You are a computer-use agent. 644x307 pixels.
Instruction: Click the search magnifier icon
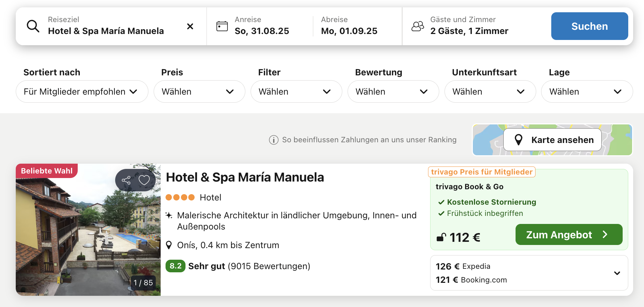pos(33,26)
